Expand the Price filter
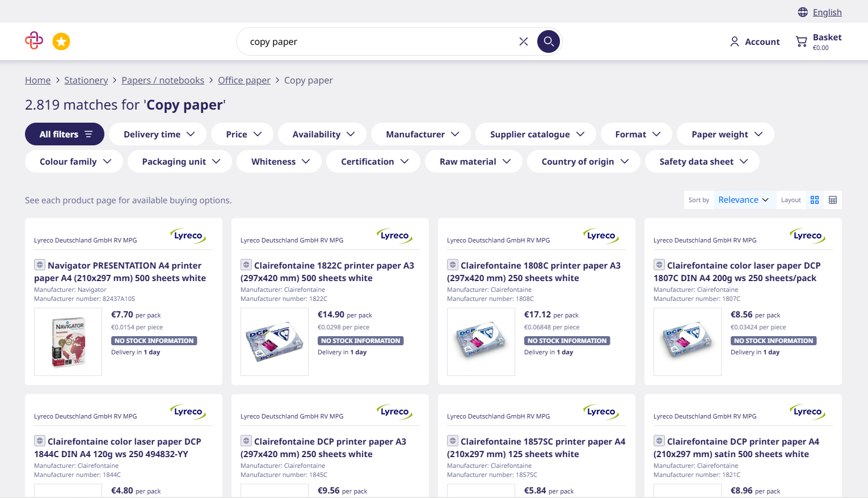868x498 pixels. click(x=242, y=134)
